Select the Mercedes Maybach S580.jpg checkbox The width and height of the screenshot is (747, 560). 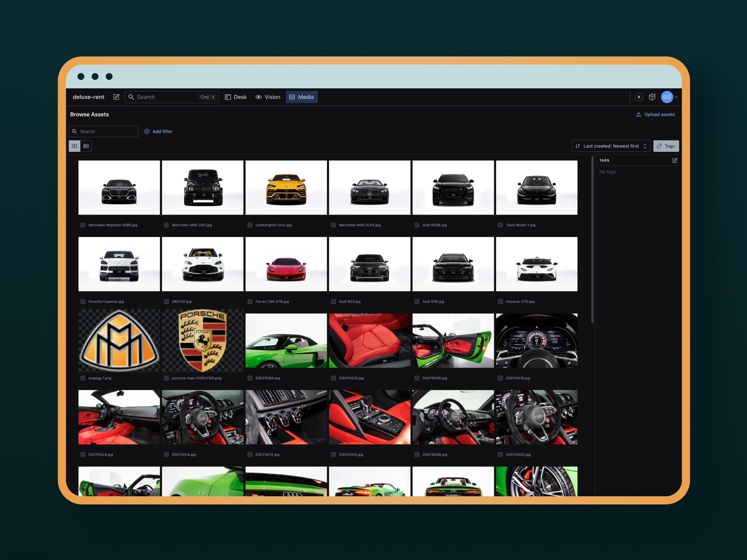83,225
